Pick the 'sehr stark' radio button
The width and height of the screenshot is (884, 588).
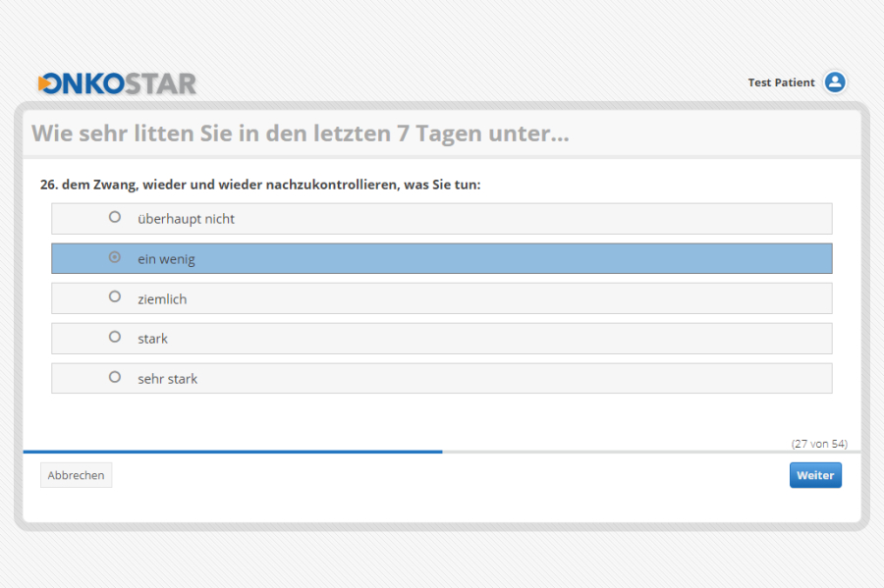pyautogui.click(x=115, y=377)
